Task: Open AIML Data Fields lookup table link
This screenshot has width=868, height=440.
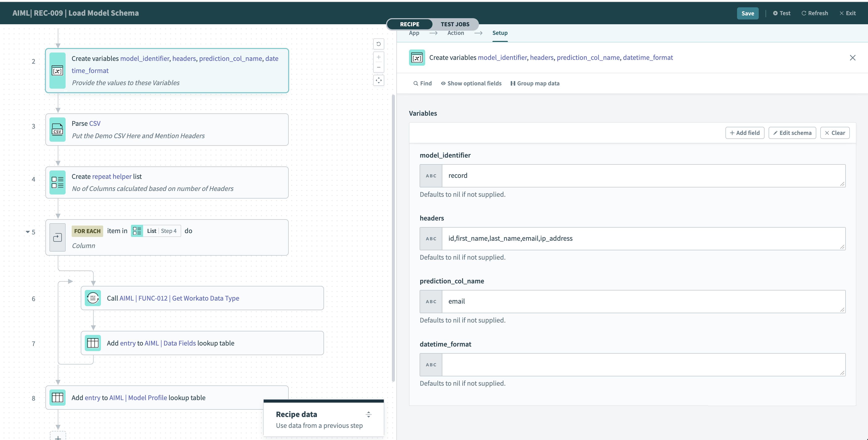Action: (170, 343)
